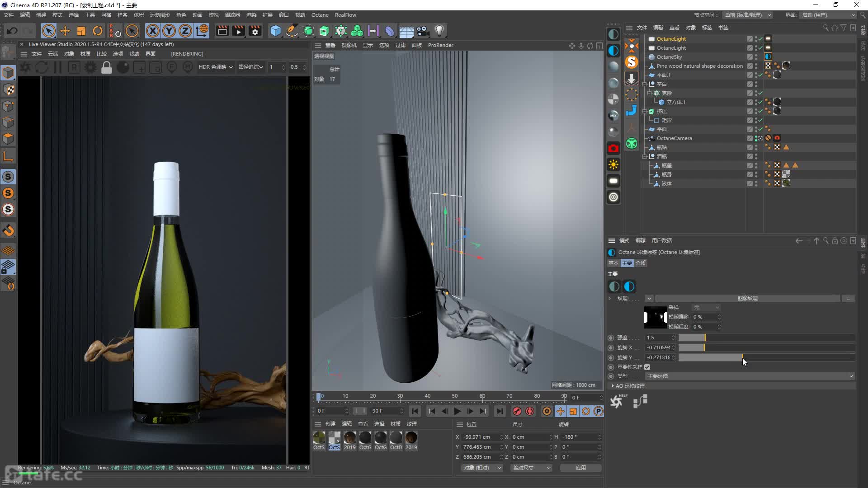Render active view clapperboard icon
The image size is (868, 488).
pyautogui.click(x=222, y=31)
